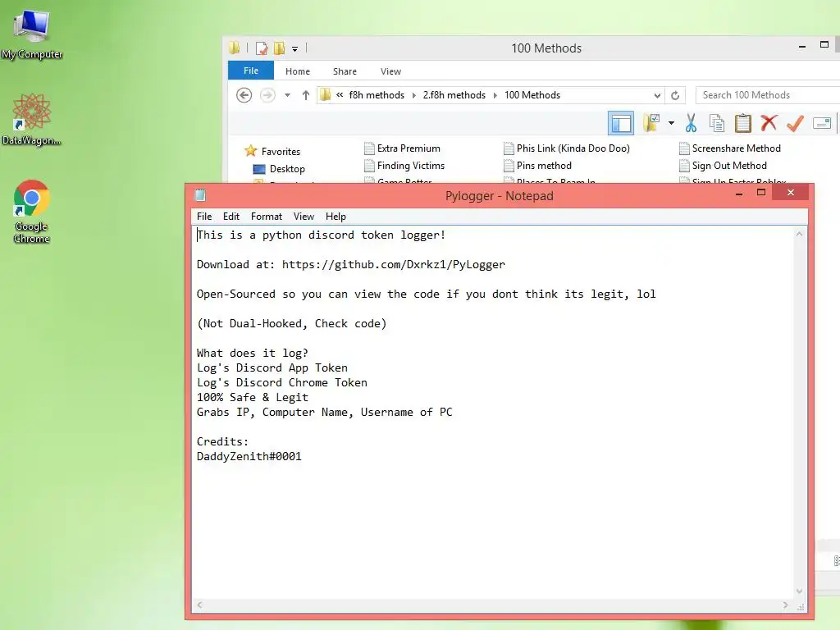Click the orange checkmark toolbar icon
Viewport: 840px width, 630px height.
pos(795,123)
